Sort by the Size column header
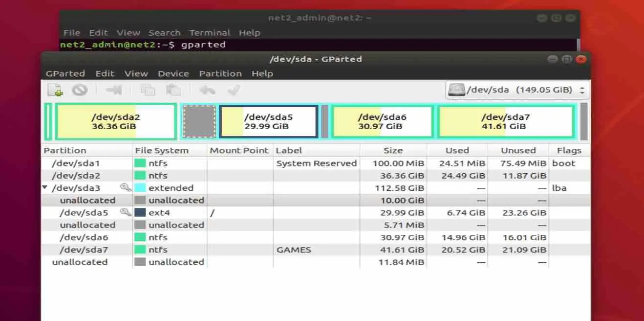 393,150
